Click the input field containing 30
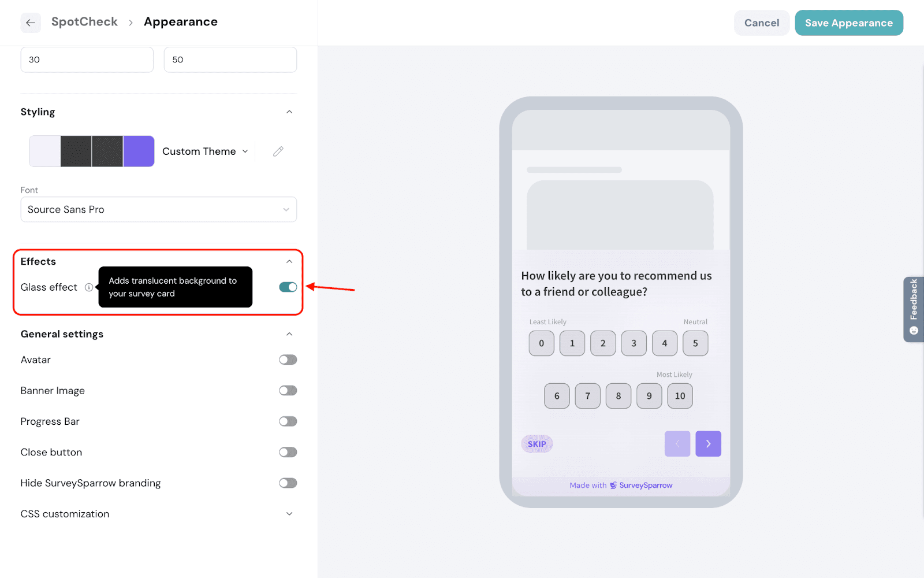The image size is (924, 578). 87,60
